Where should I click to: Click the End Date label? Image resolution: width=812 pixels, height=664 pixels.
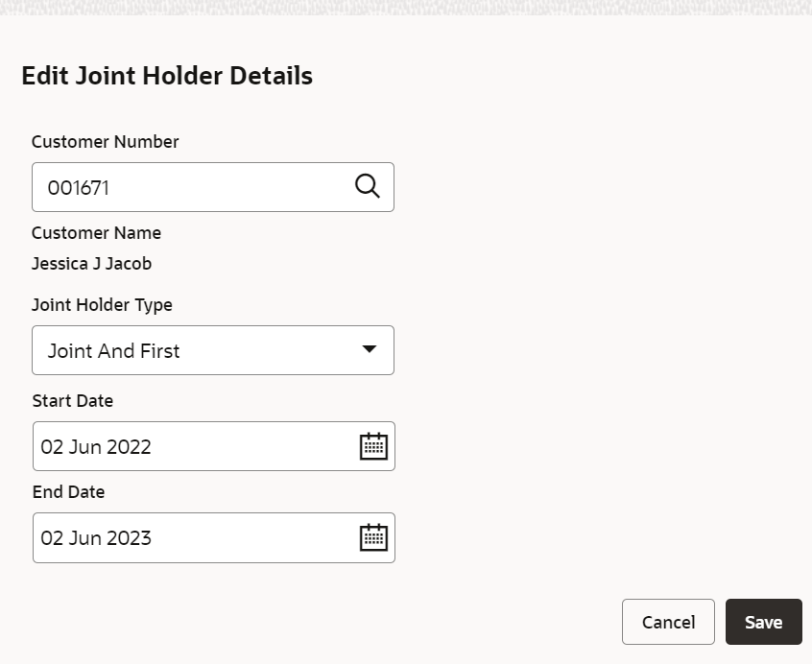[x=68, y=491]
